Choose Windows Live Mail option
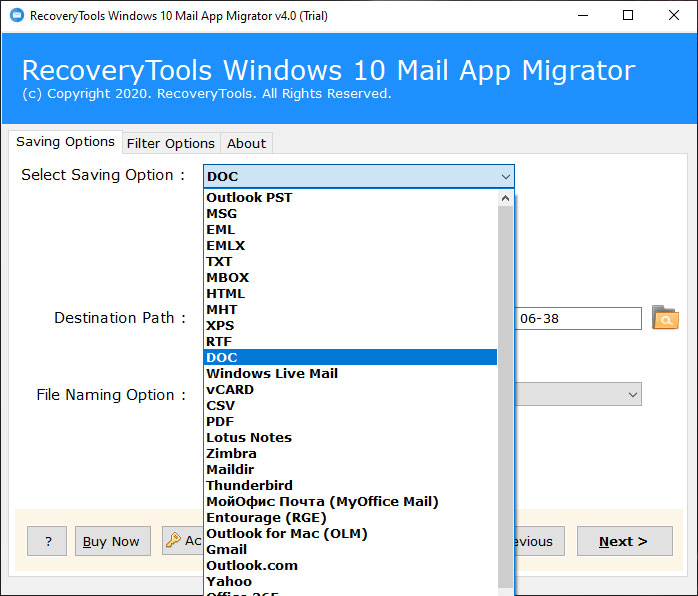Viewport: 698px width, 596px height. coord(350,373)
